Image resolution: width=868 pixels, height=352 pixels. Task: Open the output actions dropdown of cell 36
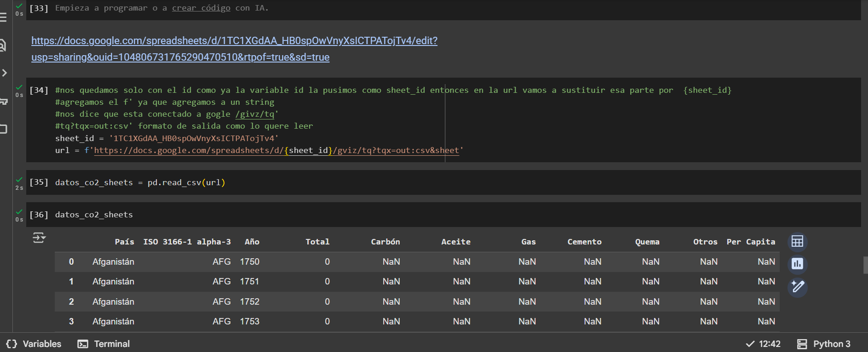pos(39,238)
